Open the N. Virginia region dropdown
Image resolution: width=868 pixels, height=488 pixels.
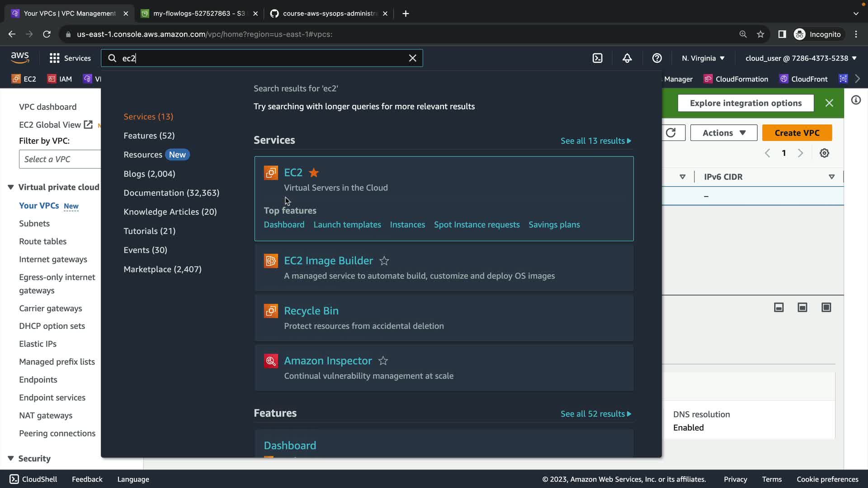pyautogui.click(x=703, y=58)
